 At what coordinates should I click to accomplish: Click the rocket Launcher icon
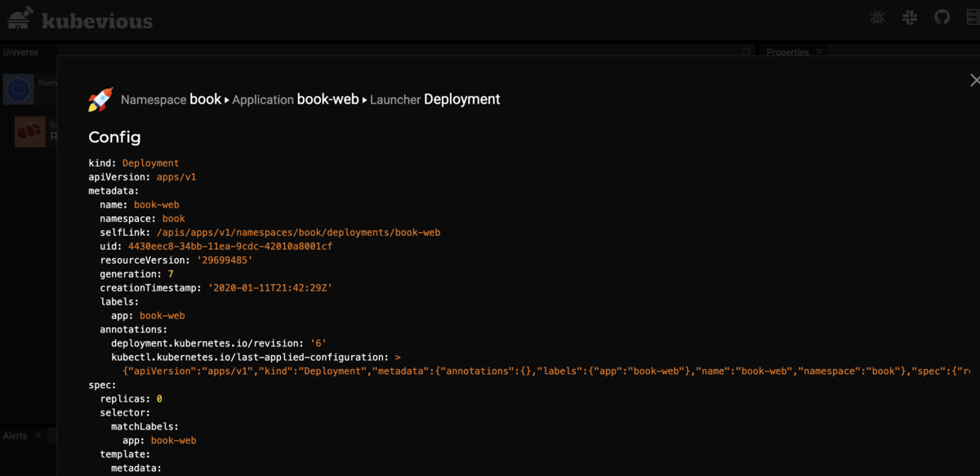click(x=100, y=100)
